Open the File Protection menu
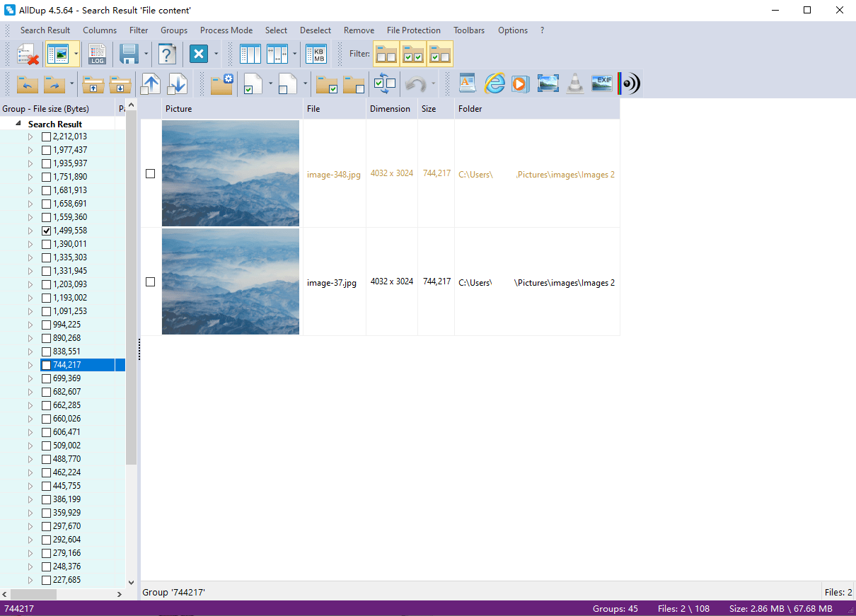The image size is (856, 616). [x=413, y=30]
